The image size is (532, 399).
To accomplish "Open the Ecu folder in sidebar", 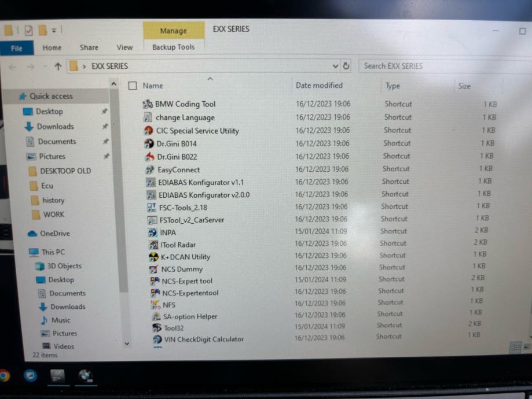I will (47, 186).
